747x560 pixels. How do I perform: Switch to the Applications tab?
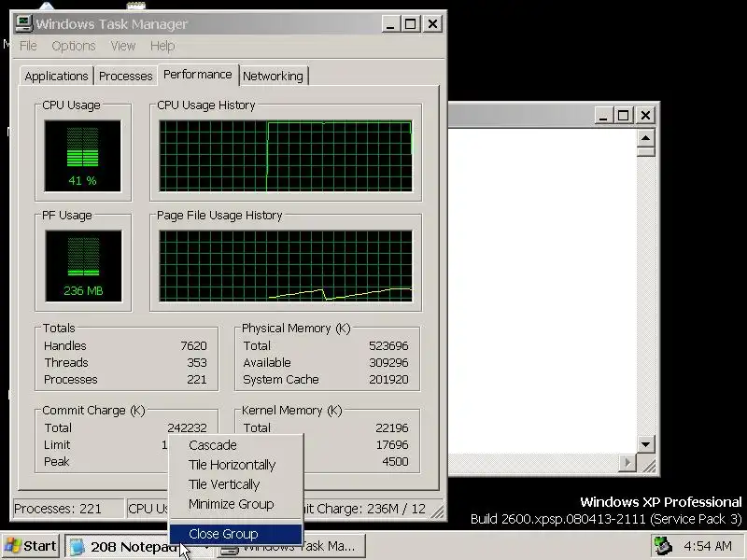click(56, 77)
